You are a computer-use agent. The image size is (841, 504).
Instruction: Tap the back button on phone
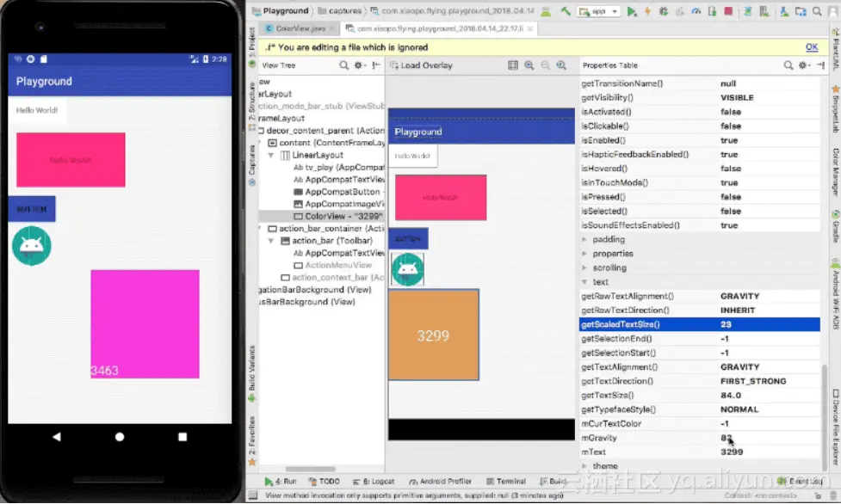[x=56, y=436]
